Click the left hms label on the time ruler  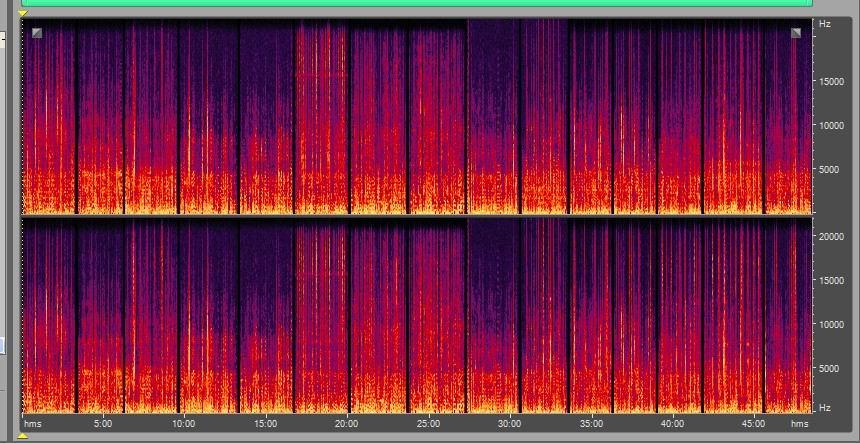pyautogui.click(x=33, y=424)
